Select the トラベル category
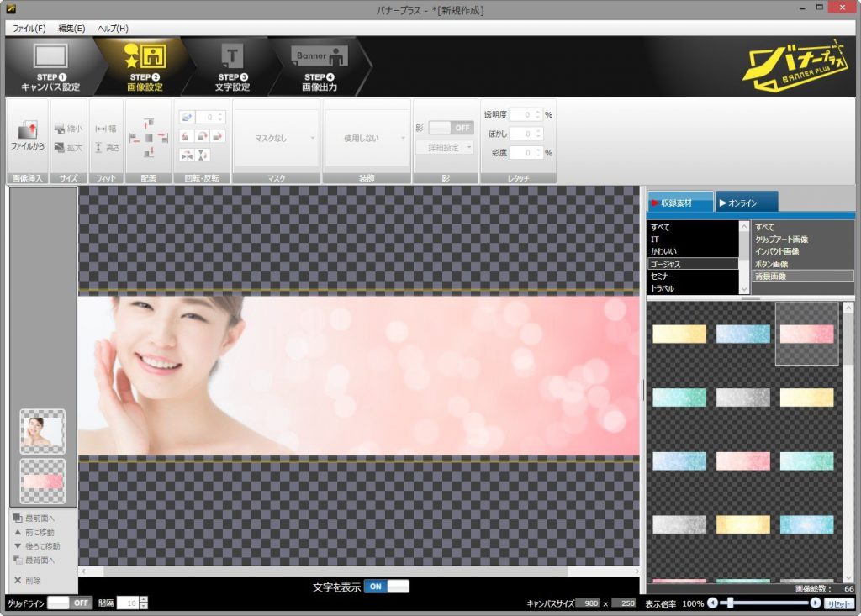 coord(693,287)
